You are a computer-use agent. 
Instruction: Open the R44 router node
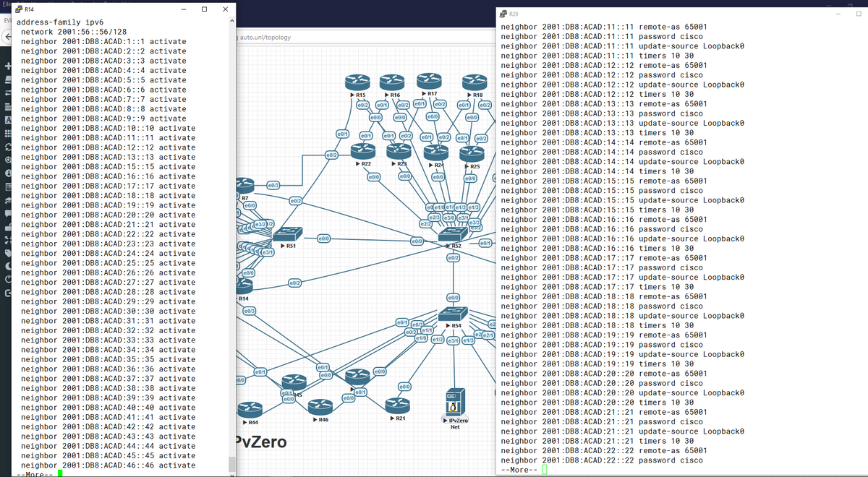250,409
